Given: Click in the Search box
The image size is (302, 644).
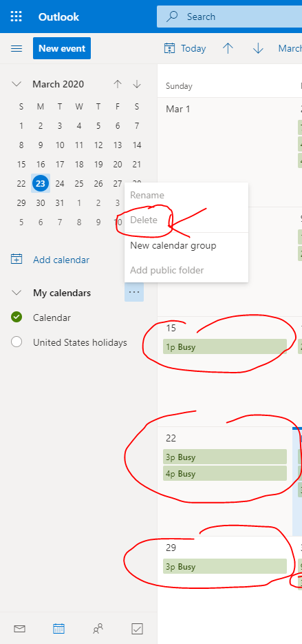Looking at the screenshot, I should [230, 17].
